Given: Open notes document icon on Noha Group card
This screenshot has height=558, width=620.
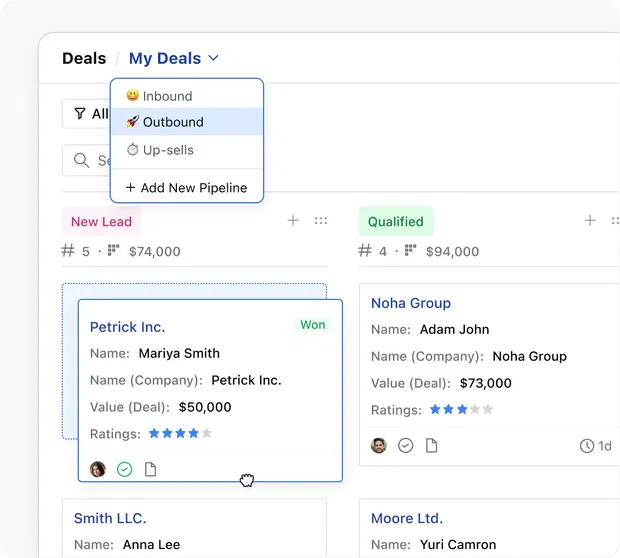Looking at the screenshot, I should click(431, 446).
